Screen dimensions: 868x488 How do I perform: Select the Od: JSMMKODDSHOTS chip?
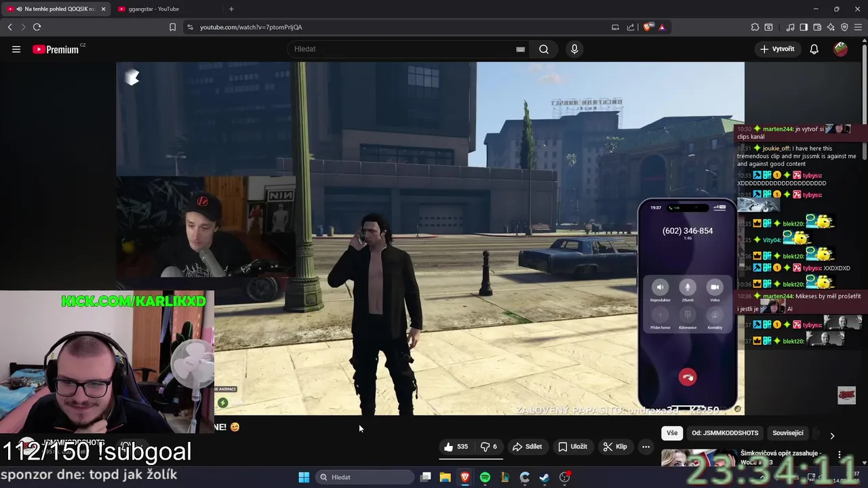click(x=725, y=433)
